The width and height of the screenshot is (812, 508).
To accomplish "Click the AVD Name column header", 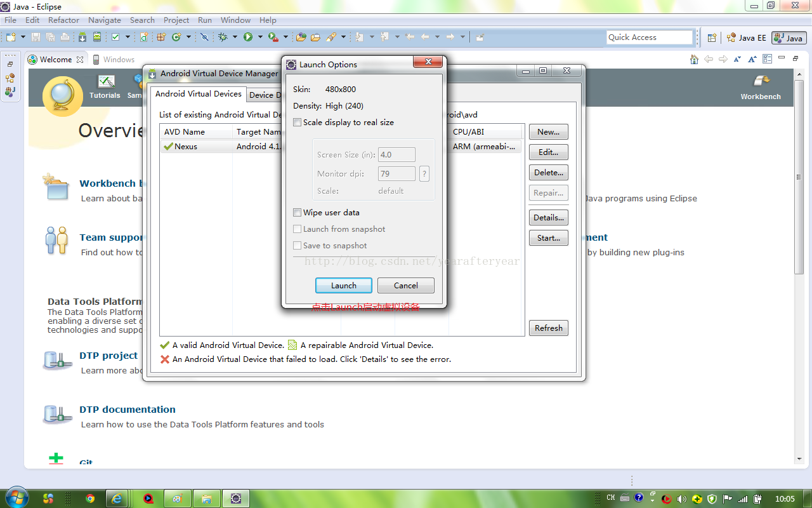I will [x=196, y=132].
